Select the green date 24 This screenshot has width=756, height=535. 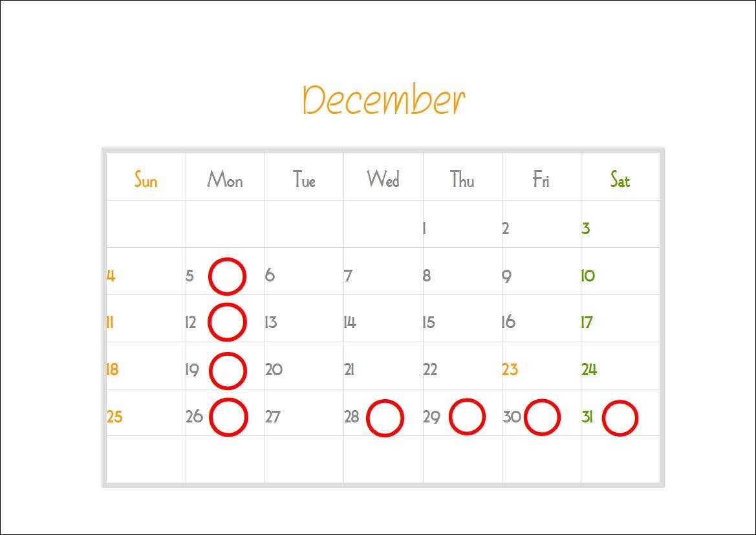pos(589,369)
